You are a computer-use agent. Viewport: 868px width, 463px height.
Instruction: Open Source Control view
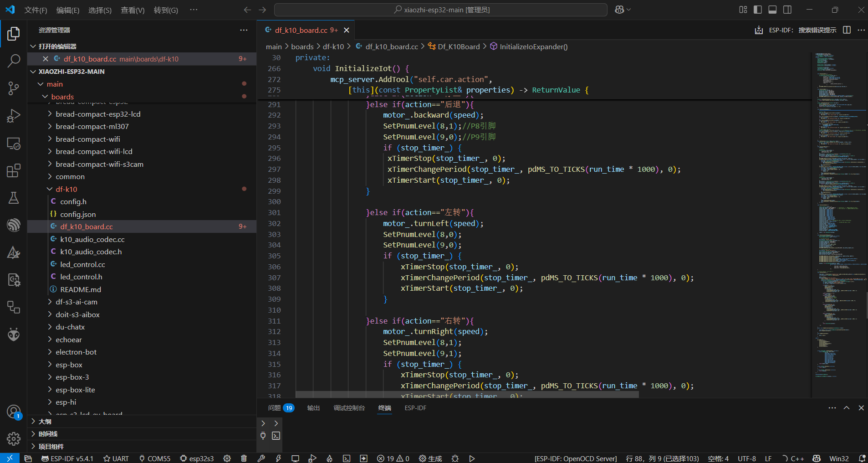[14, 88]
